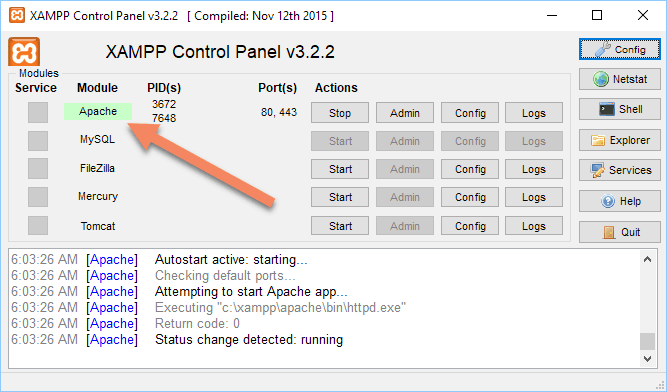
Task: Open the Services icon button
Action: click(x=620, y=170)
